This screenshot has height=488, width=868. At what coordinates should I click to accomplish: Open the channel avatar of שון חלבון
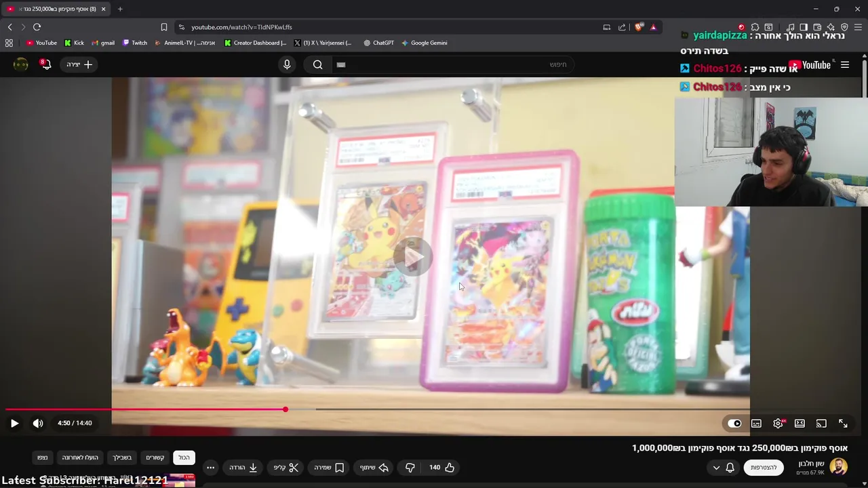pyautogui.click(x=839, y=467)
